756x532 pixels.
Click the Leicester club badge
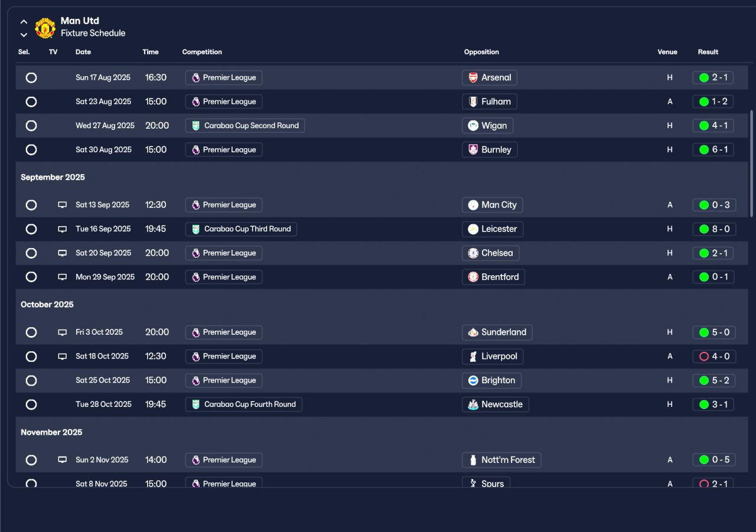click(x=473, y=229)
